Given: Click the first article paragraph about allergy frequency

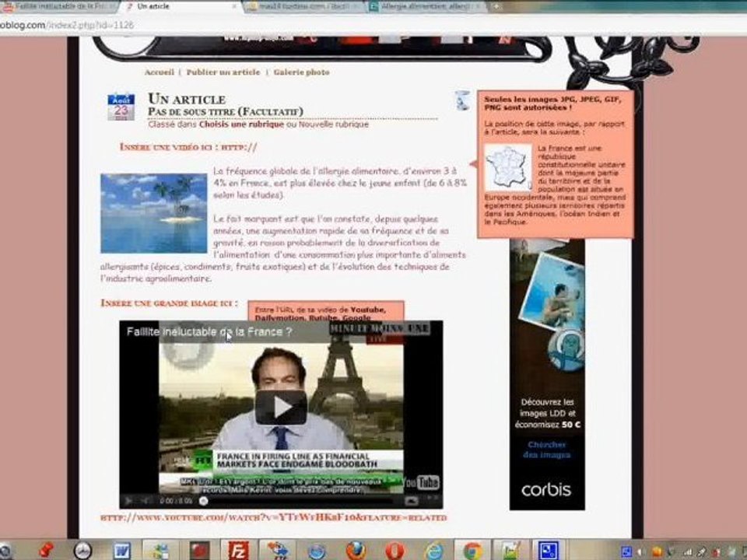Looking at the screenshot, I should (x=340, y=183).
